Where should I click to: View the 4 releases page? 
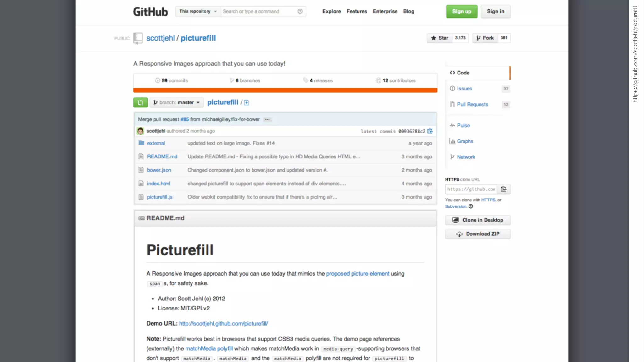pyautogui.click(x=318, y=80)
